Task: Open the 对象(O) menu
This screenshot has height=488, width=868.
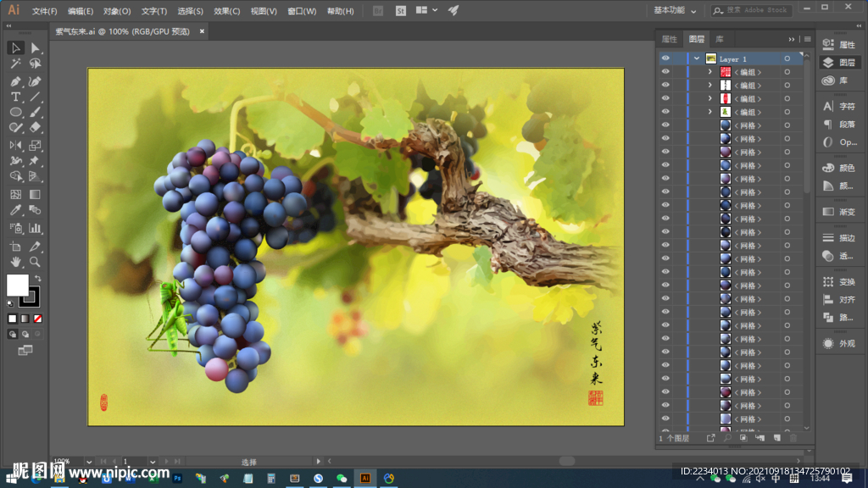Action: (117, 11)
